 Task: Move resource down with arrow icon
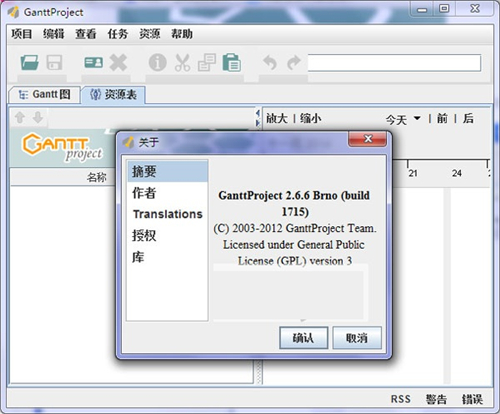(x=38, y=117)
